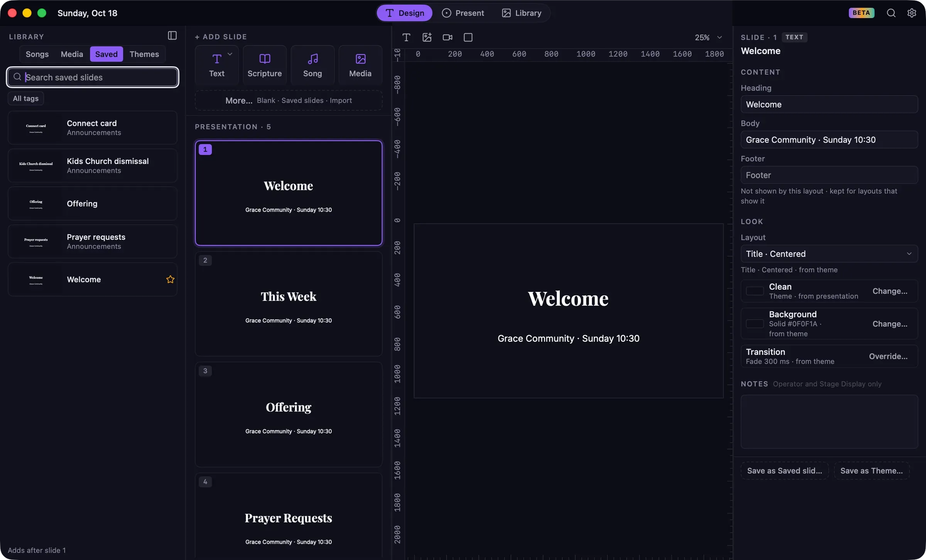Click the Clean theme color swatch

pos(755,291)
